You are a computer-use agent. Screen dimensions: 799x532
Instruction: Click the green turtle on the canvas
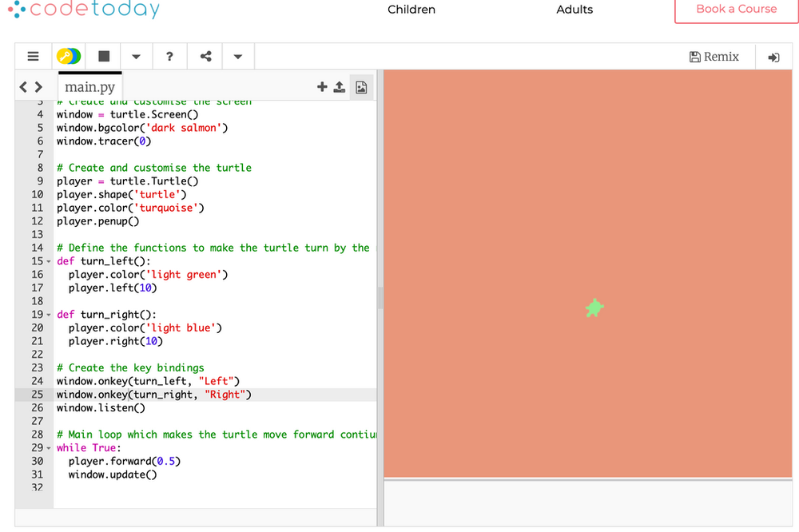click(594, 308)
